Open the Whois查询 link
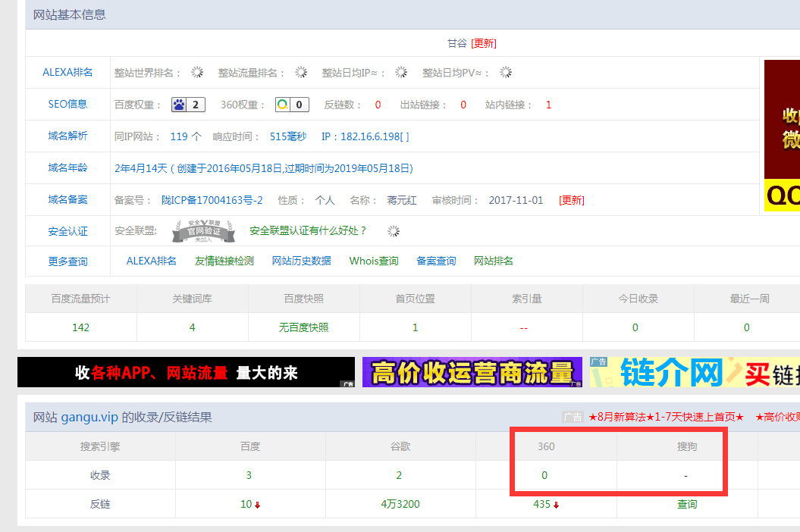 375,259
